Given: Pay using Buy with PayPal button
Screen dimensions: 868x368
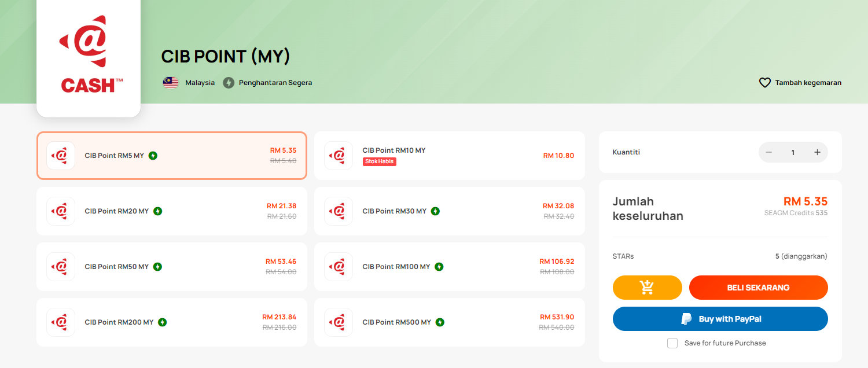Looking at the screenshot, I should pyautogui.click(x=720, y=319).
